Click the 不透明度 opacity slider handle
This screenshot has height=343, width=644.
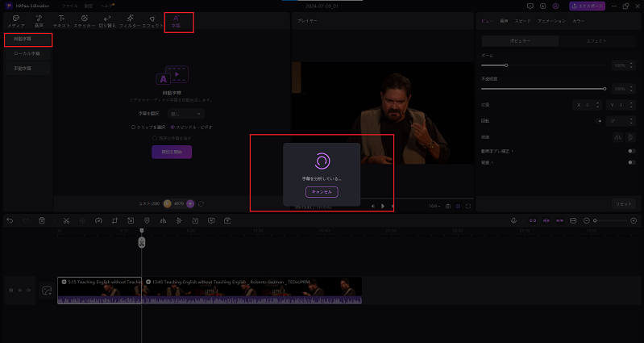[x=605, y=88]
